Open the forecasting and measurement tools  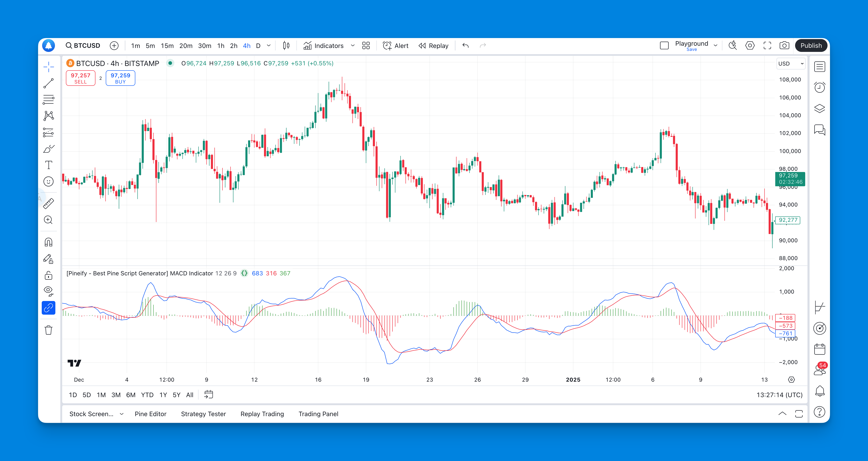(49, 133)
